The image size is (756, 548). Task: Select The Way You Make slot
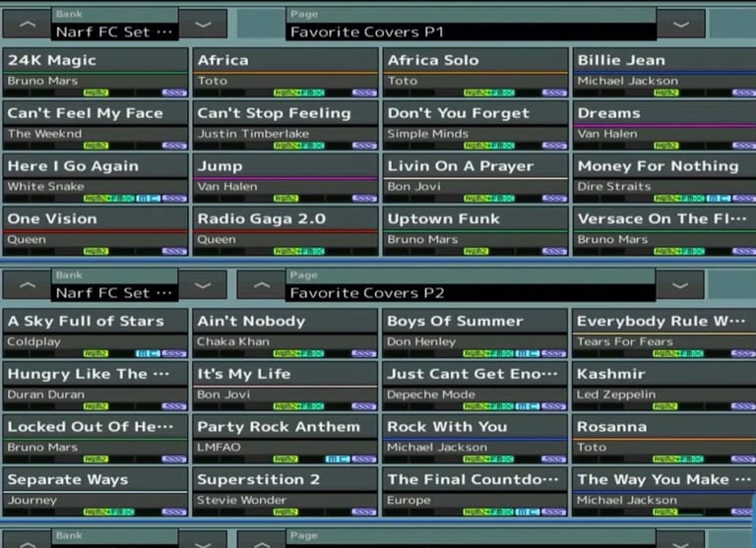663,493
